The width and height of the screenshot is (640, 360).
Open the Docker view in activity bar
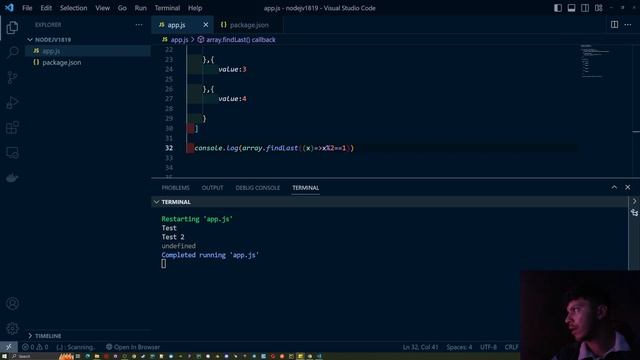(x=12, y=178)
